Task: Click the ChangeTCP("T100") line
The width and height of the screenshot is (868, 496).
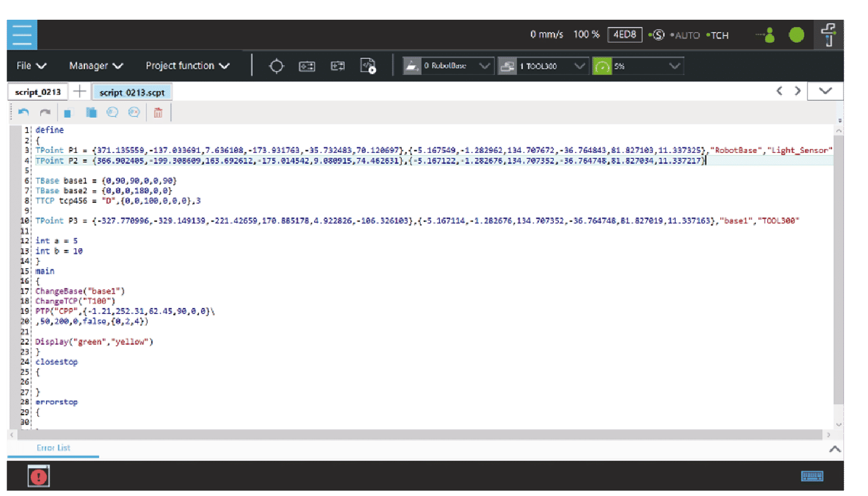Action: pyautogui.click(x=76, y=301)
